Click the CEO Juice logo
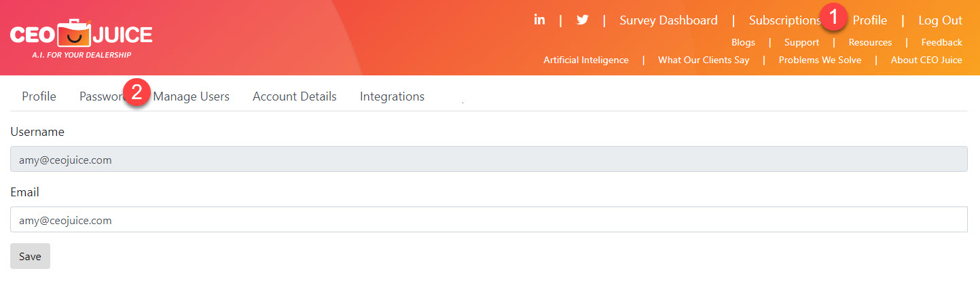Viewport: 980px width, 288px height. [81, 38]
